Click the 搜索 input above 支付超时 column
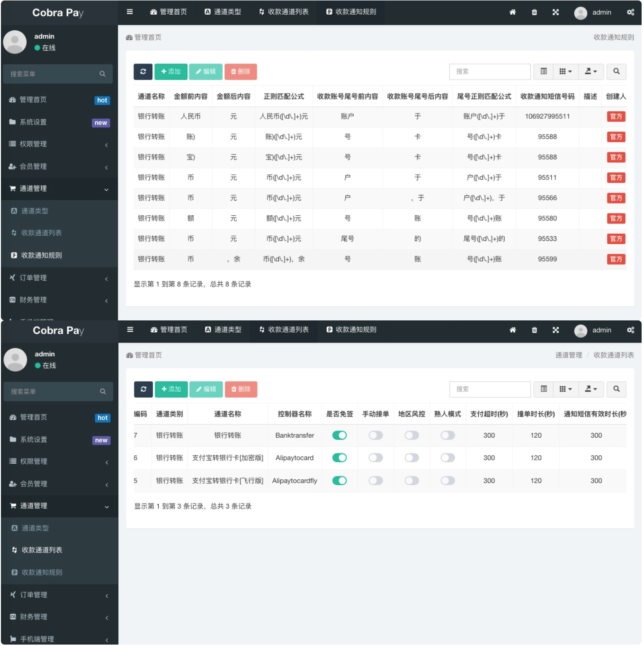 [490, 389]
